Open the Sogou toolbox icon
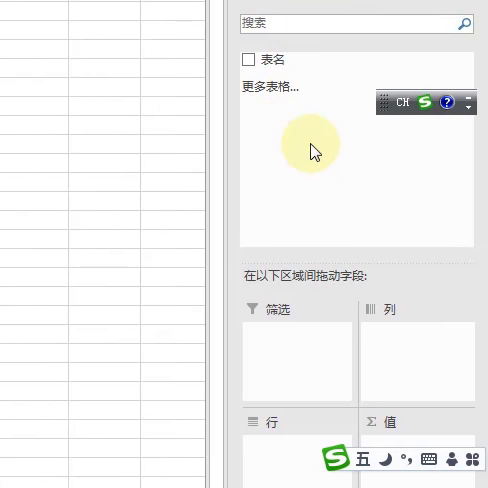The height and width of the screenshot is (488, 488). pyautogui.click(x=472, y=460)
